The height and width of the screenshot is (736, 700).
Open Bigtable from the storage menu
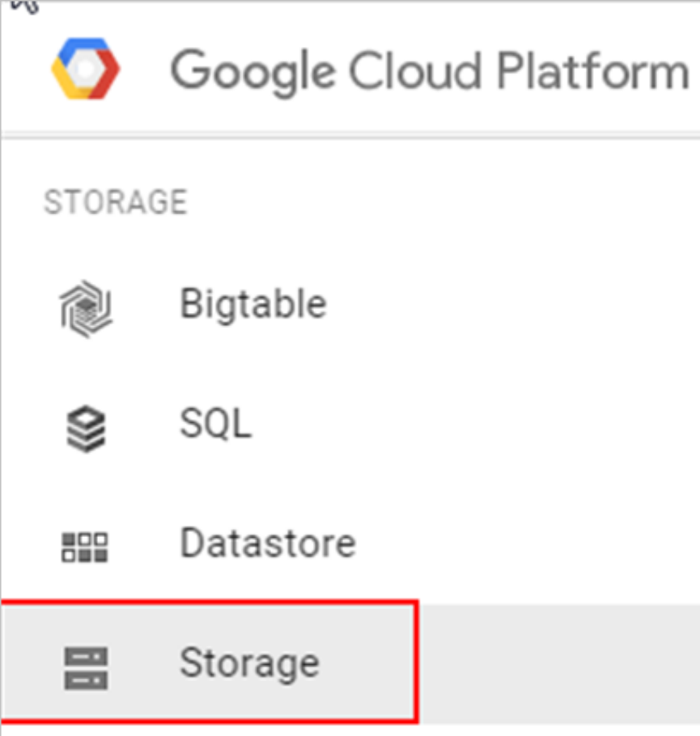tap(252, 305)
